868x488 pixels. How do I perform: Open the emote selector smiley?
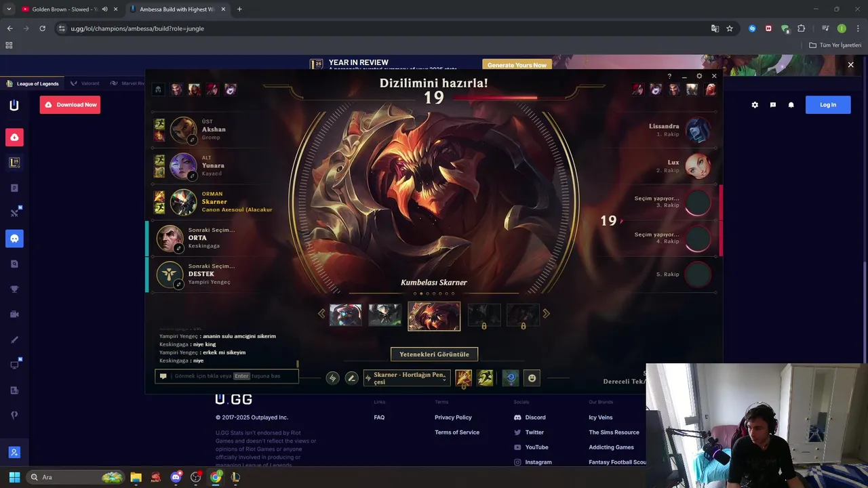click(532, 378)
